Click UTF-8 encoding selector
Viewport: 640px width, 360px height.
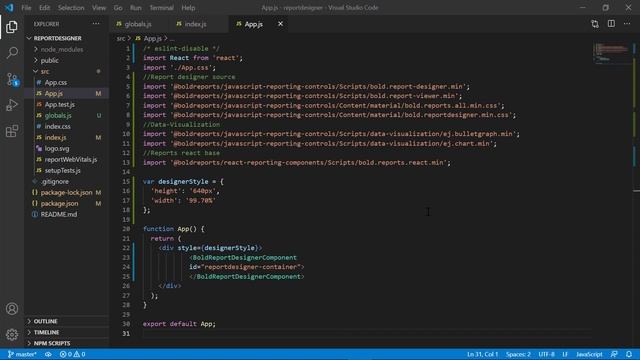[546, 354]
